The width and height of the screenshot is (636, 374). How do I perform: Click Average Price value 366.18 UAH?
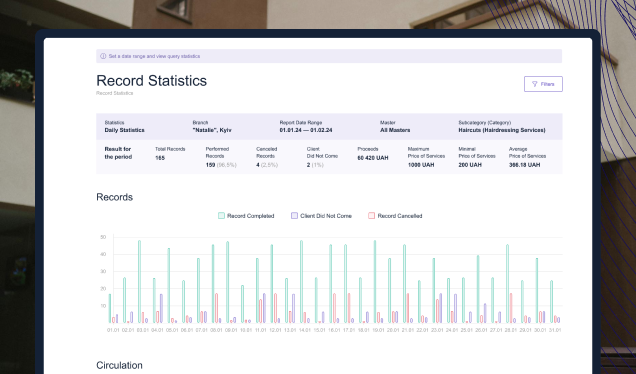(x=524, y=165)
